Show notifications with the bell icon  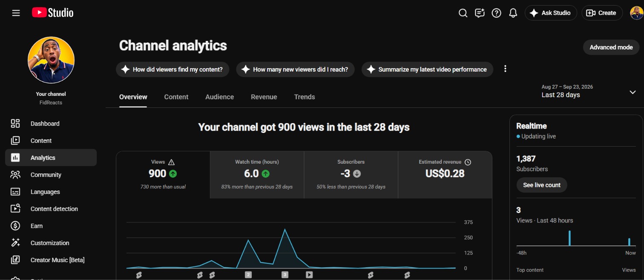513,13
